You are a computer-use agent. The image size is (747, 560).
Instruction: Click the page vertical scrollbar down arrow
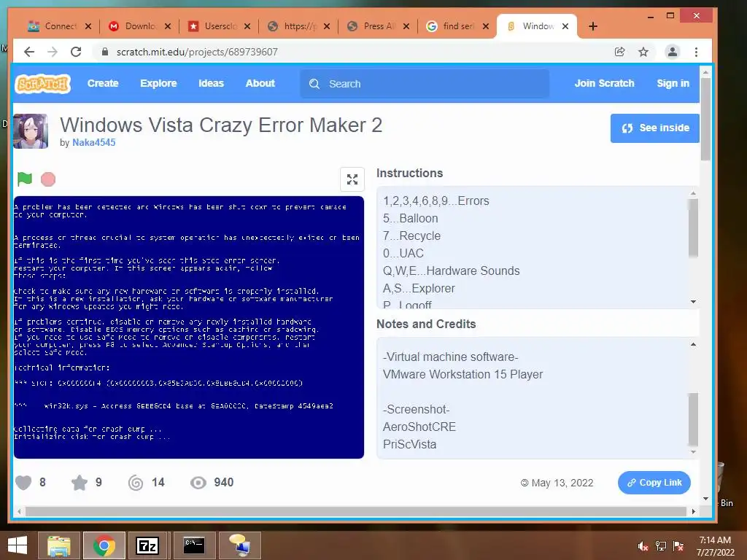tap(705, 499)
